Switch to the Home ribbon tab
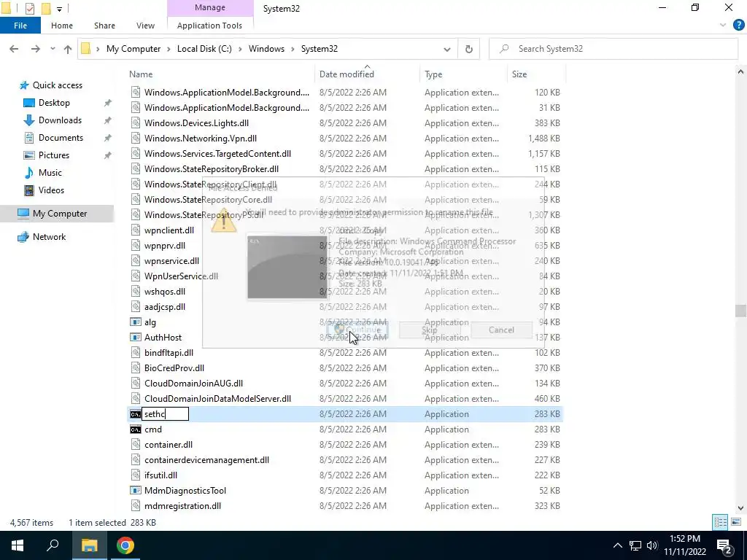 pyautogui.click(x=62, y=26)
